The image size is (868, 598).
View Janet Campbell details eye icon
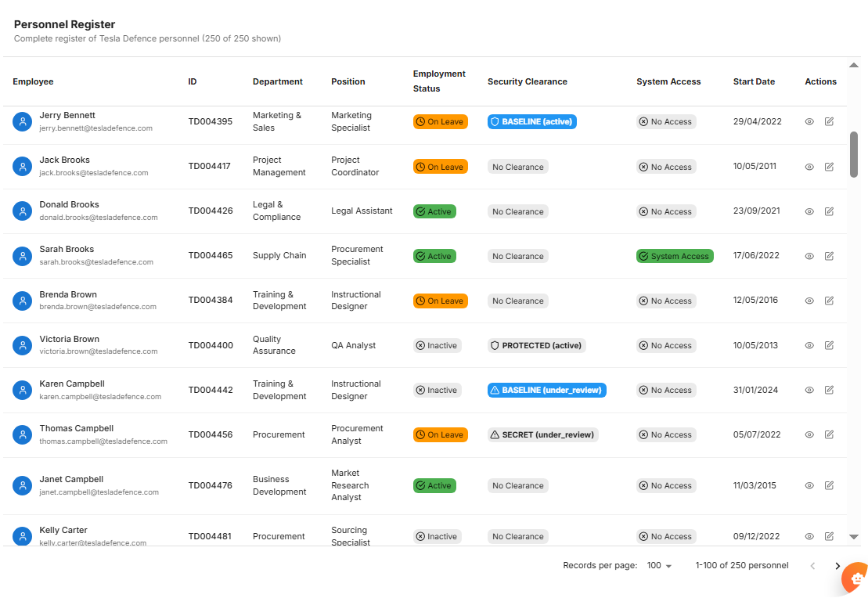[809, 485]
